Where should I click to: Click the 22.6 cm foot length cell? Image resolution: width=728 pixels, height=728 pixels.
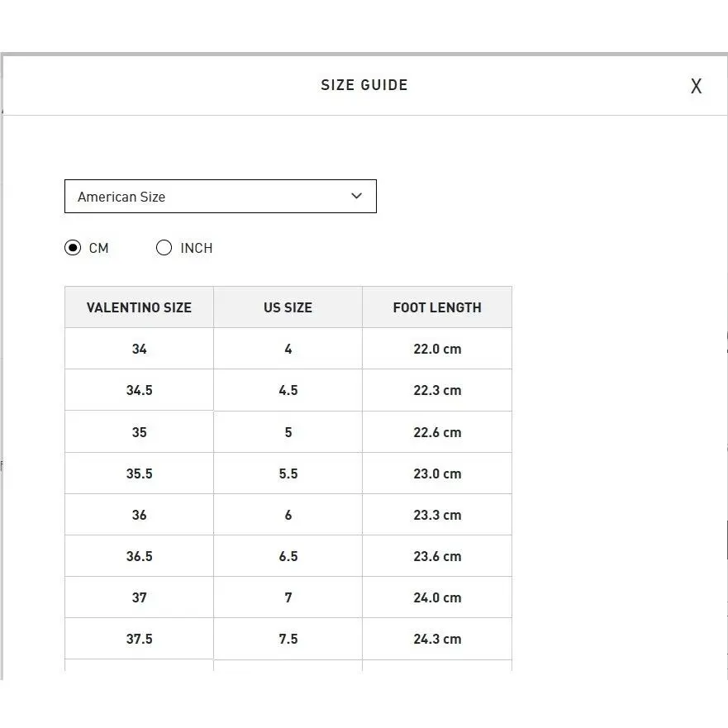tap(437, 432)
